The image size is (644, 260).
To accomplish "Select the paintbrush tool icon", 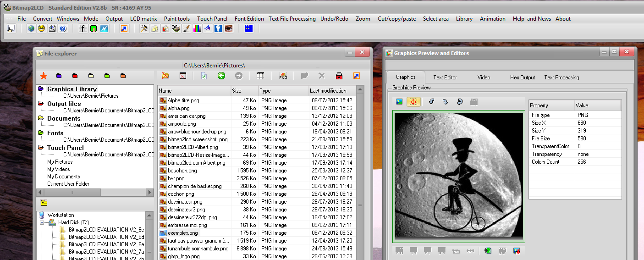I will 187,29.
